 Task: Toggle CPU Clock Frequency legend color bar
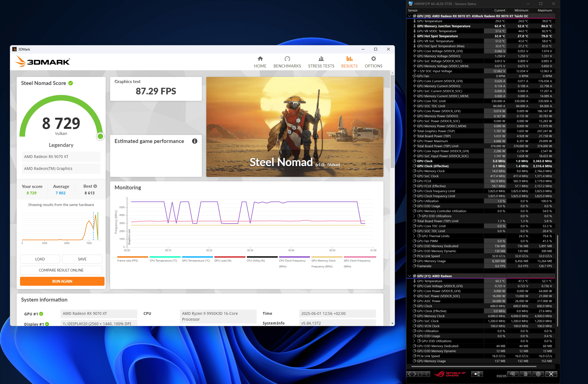(x=294, y=257)
